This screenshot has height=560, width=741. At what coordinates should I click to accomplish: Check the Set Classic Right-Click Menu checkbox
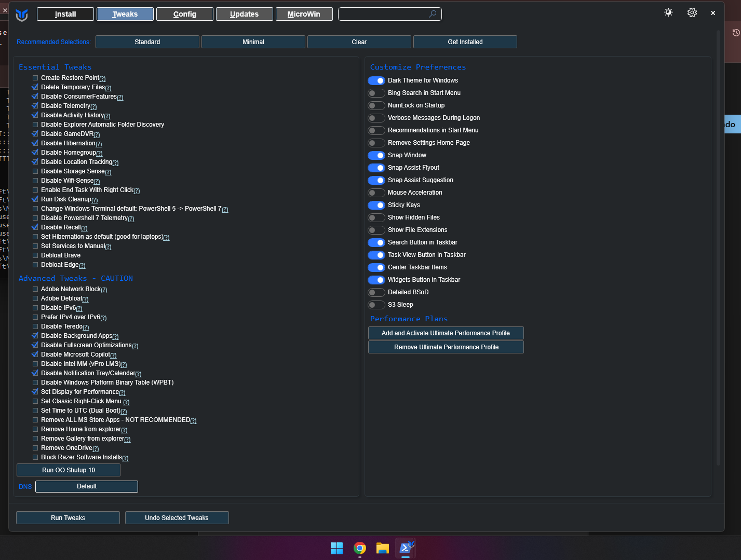35,401
